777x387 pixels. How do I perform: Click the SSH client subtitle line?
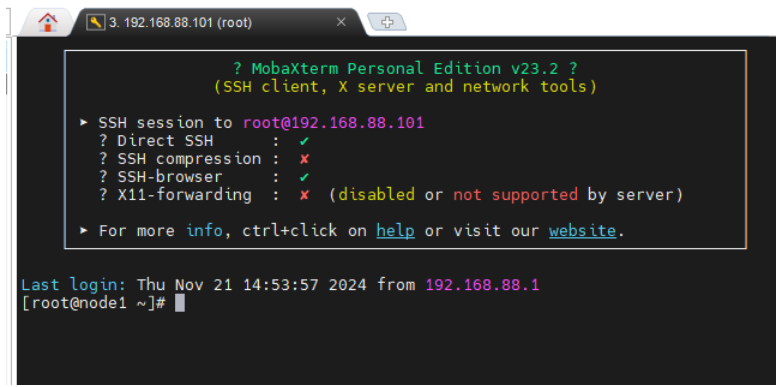tap(405, 87)
